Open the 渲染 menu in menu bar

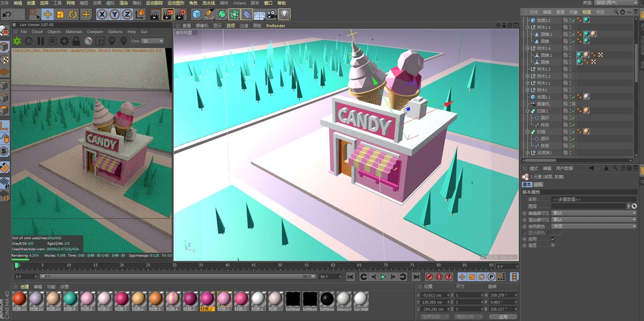click(124, 3)
